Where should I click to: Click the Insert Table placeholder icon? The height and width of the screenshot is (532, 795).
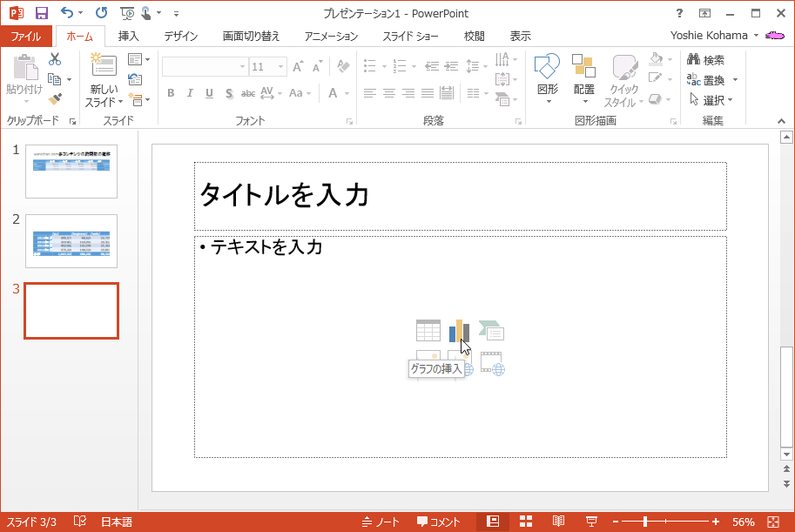pos(428,331)
